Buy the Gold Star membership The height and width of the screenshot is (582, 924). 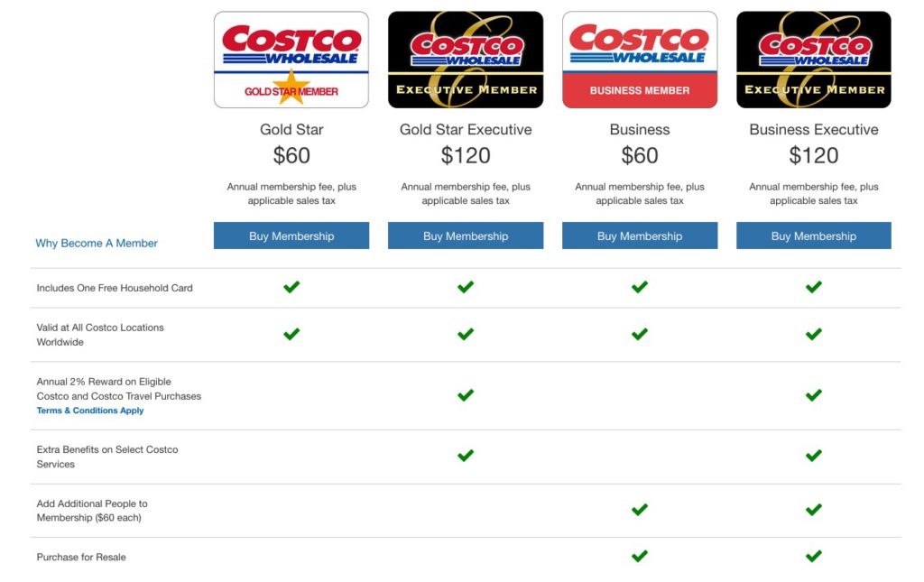click(x=291, y=236)
